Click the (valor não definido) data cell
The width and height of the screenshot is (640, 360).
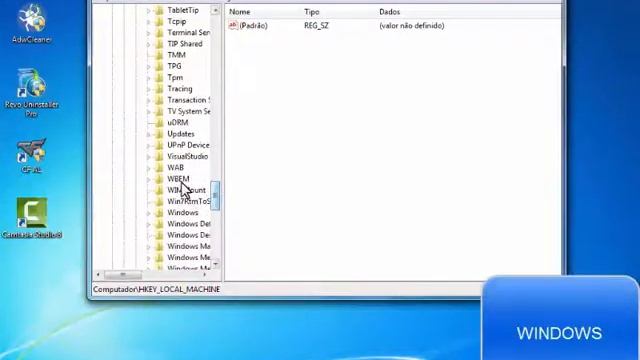(411, 25)
